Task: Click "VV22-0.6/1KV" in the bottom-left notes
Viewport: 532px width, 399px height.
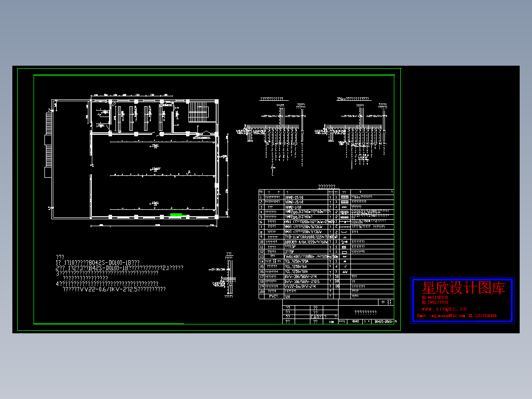Action: tap(102, 289)
